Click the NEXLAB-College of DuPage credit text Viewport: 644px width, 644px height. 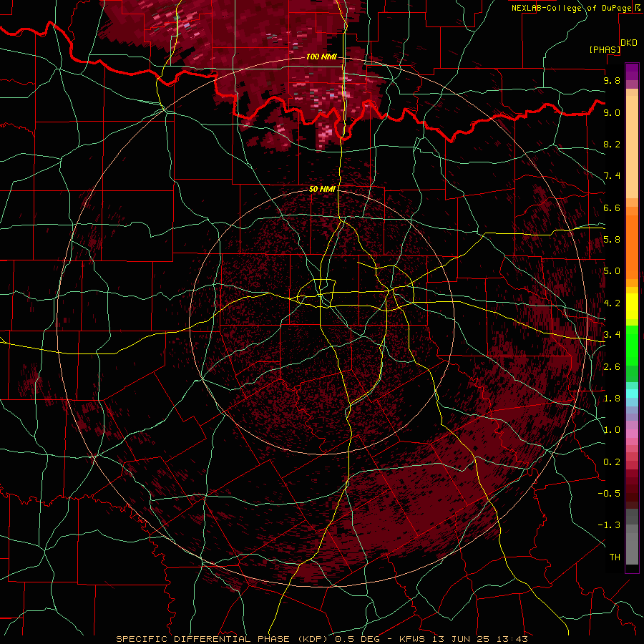571,8
